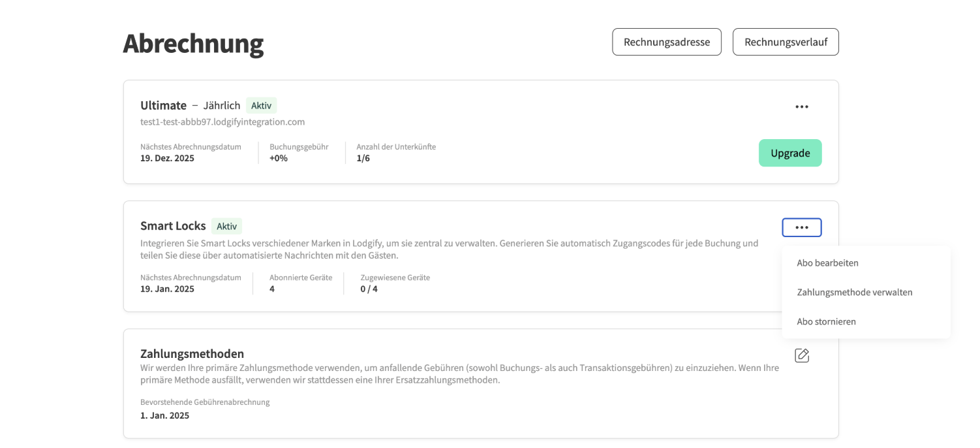Image resolution: width=980 pixels, height=448 pixels.
Task: Choose 'Zahlungsmethode verwalten' in the open menu
Action: [855, 292]
